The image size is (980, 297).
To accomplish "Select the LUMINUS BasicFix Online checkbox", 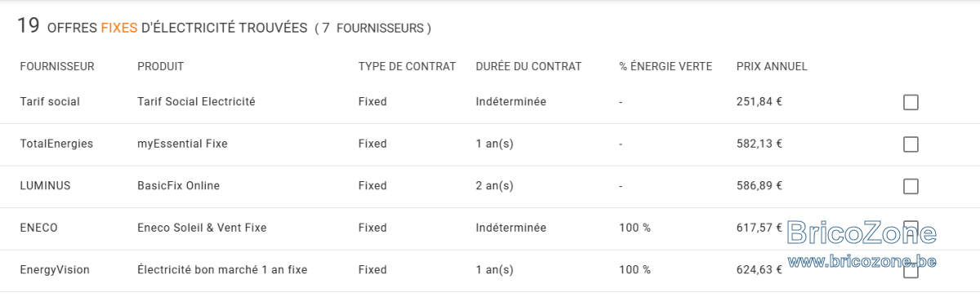I will 911,186.
